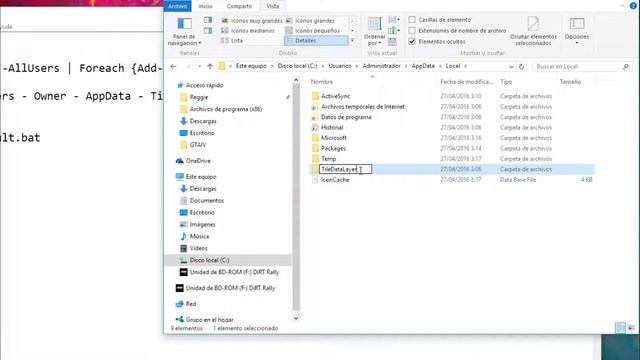The width and height of the screenshot is (640, 360).
Task: Refresh the Local folder view
Action: [x=521, y=66]
